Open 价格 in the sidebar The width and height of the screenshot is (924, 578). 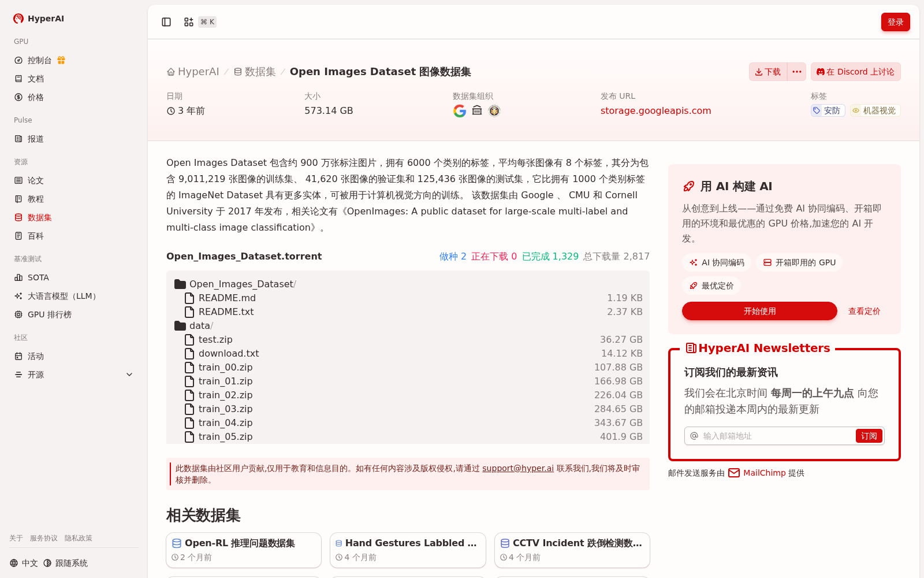coord(36,97)
